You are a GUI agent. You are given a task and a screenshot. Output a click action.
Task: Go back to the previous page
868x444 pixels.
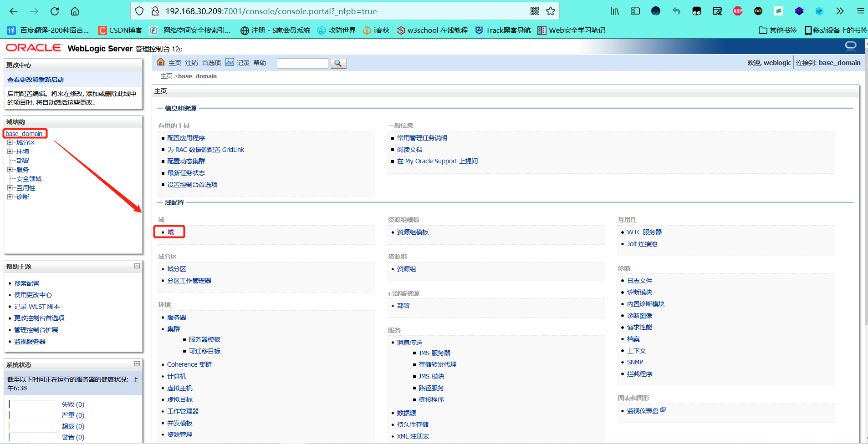pyautogui.click(x=14, y=11)
